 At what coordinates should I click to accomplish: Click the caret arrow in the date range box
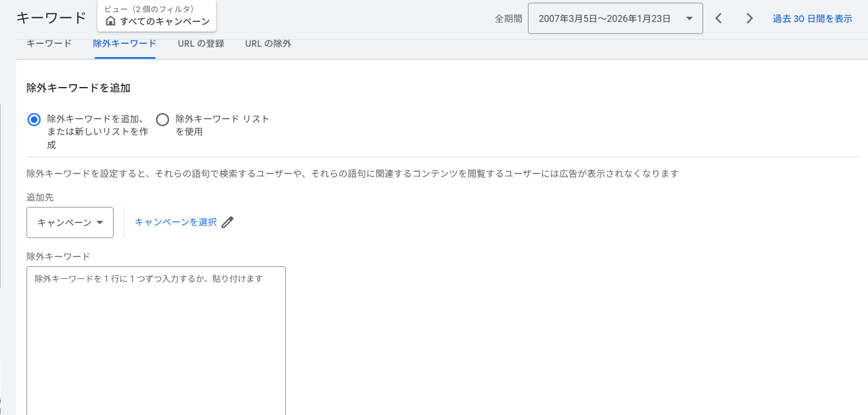(x=689, y=18)
